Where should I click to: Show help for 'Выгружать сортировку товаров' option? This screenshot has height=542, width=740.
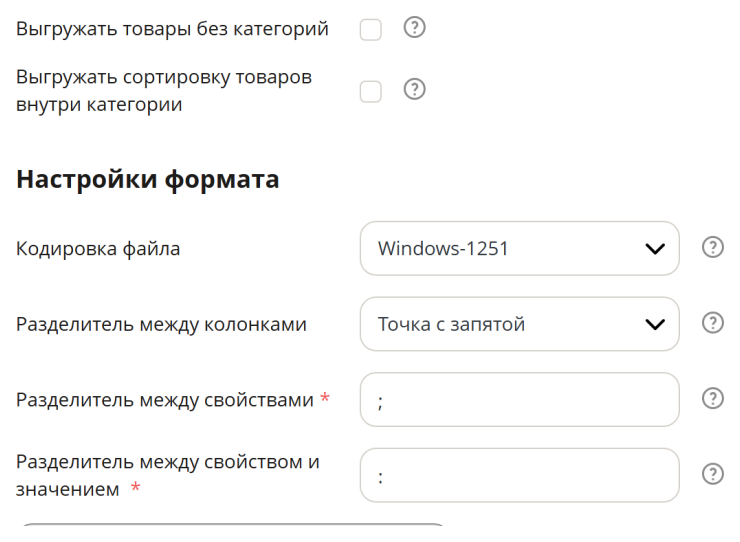[414, 89]
